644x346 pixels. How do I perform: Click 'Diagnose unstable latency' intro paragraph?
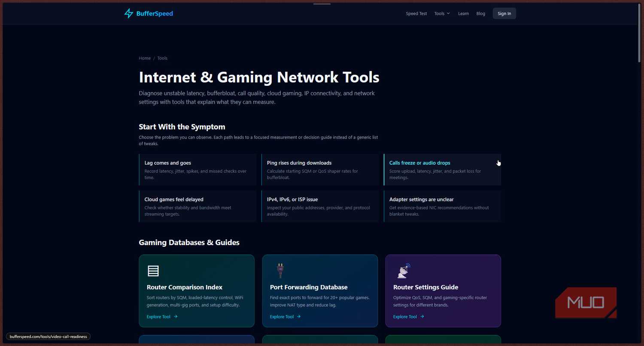(x=257, y=97)
